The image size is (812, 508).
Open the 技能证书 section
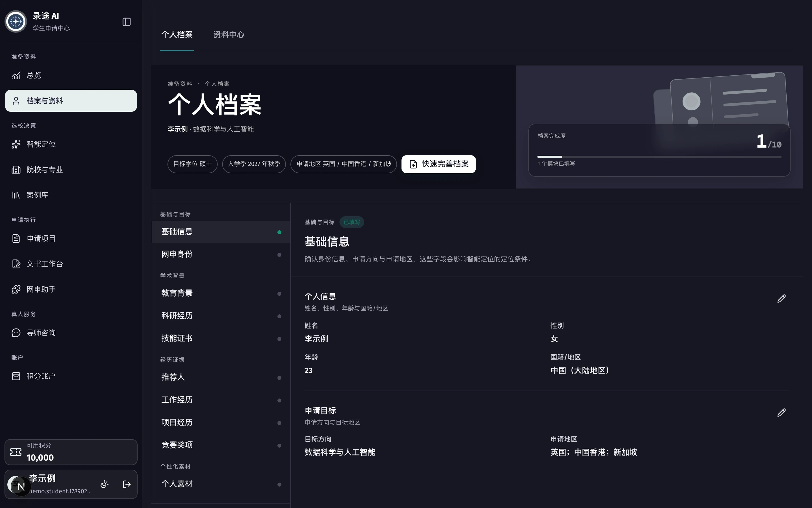(x=221, y=338)
